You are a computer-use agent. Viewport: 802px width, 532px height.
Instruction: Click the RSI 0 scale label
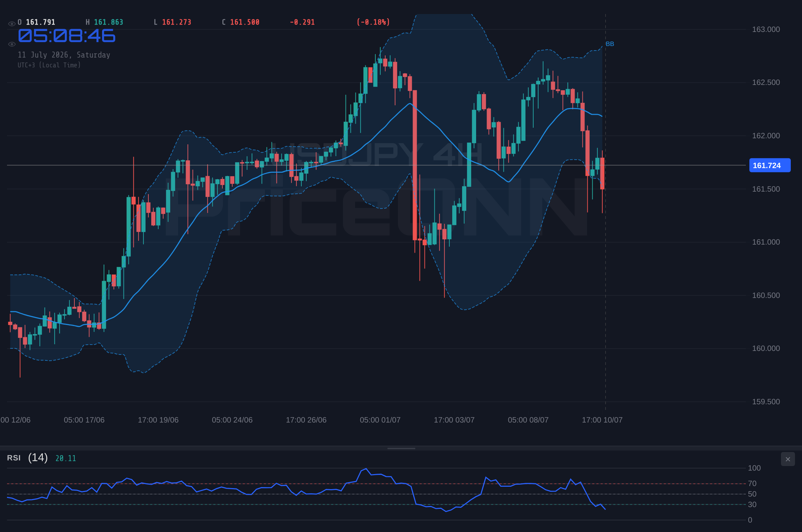[750, 520]
